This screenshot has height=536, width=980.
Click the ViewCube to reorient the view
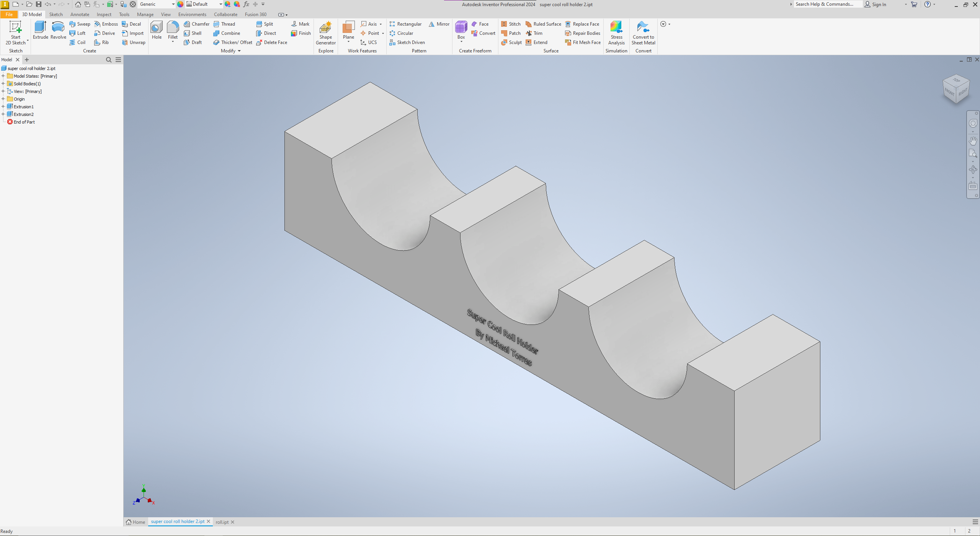pos(956,89)
